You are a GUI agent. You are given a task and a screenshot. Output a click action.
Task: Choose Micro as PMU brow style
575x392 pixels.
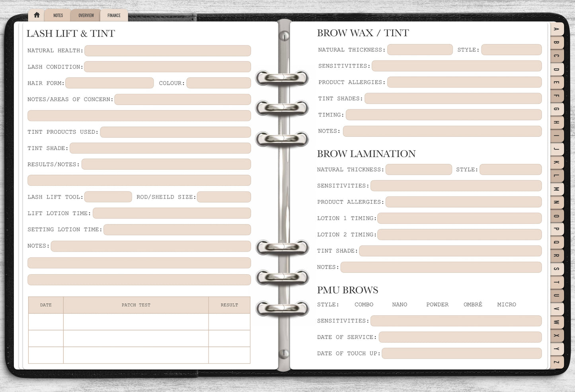(506, 304)
